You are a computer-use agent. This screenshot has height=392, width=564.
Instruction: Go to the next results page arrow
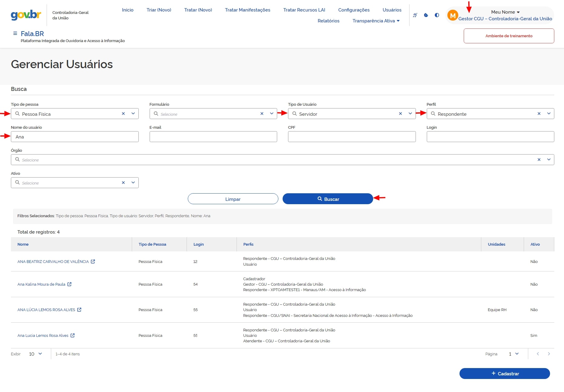pyautogui.click(x=549, y=354)
